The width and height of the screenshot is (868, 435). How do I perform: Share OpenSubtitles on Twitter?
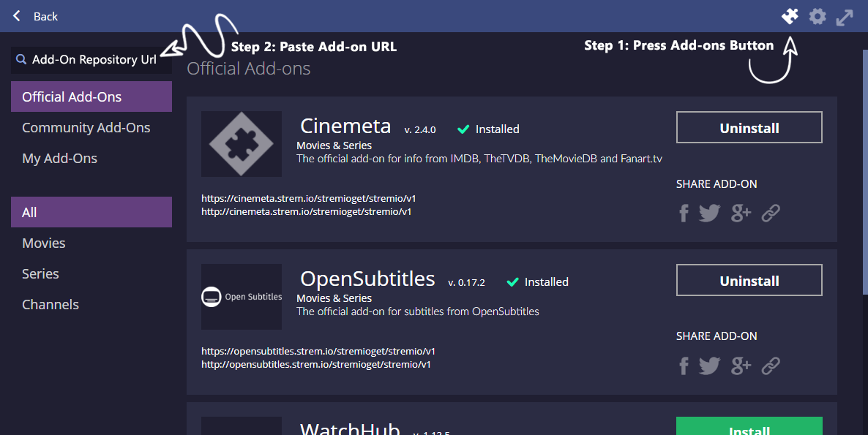coord(709,365)
